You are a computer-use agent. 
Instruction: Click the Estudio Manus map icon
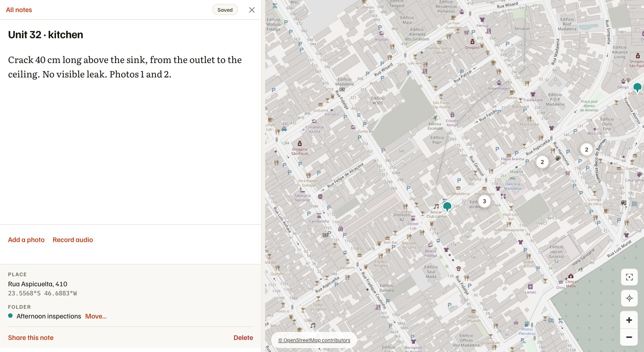(x=452, y=115)
